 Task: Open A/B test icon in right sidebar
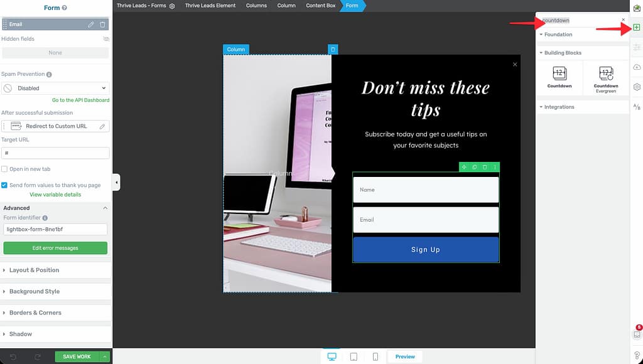(637, 107)
